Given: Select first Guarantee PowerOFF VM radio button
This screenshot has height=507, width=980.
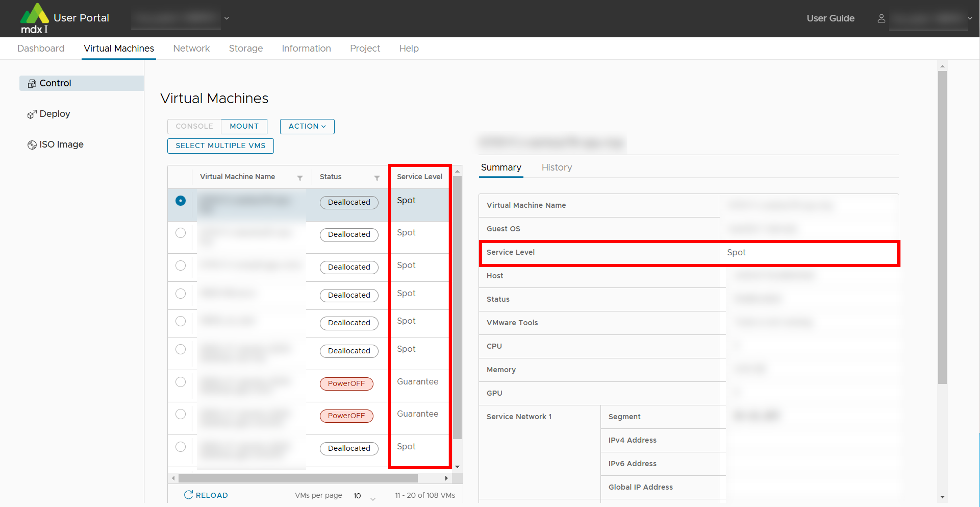Looking at the screenshot, I should click(x=180, y=382).
